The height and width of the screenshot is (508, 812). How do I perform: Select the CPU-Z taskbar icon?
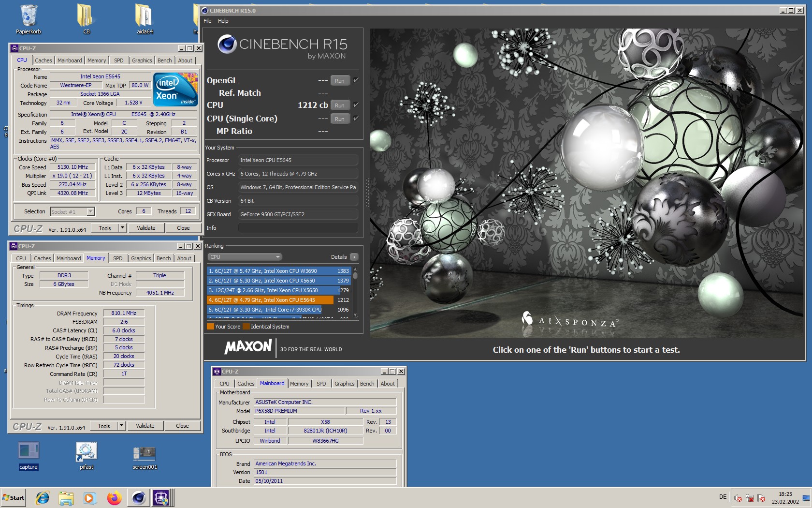[161, 497]
